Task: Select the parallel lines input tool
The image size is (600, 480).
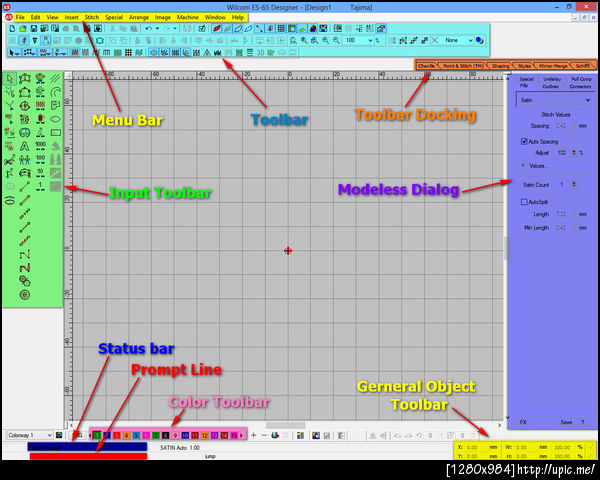Action: point(56,78)
